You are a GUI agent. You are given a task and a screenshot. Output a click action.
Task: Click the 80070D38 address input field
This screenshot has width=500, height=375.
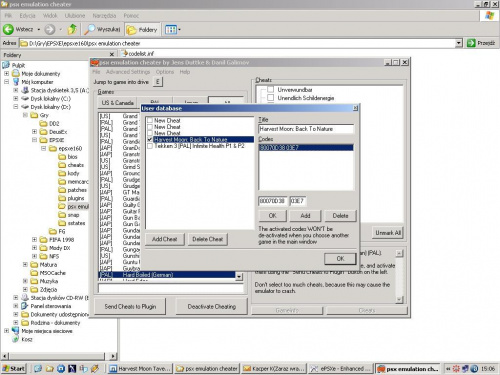(x=272, y=201)
